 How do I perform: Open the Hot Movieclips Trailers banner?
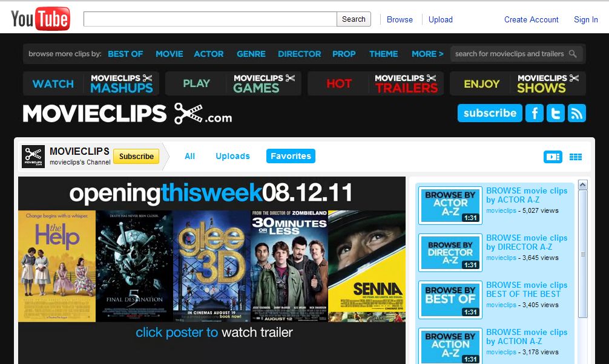[375, 83]
